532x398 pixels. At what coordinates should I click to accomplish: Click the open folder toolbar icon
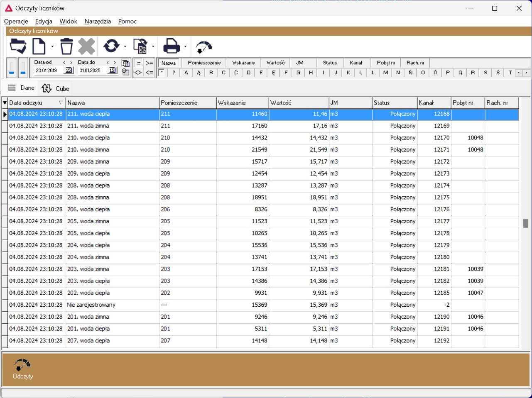point(18,46)
